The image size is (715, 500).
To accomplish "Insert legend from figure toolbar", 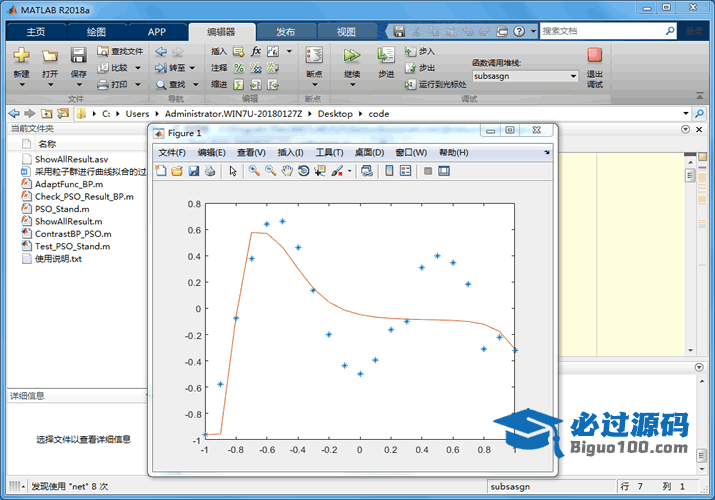I will pyautogui.click(x=405, y=171).
